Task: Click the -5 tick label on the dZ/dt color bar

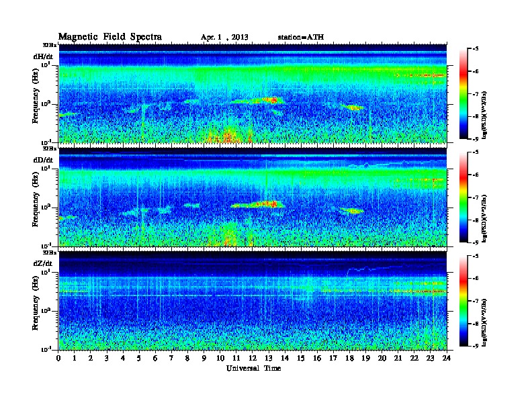Action: (x=475, y=256)
